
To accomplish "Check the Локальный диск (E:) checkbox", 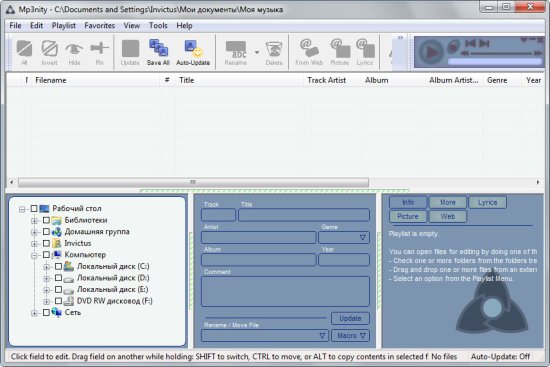I will [x=59, y=289].
